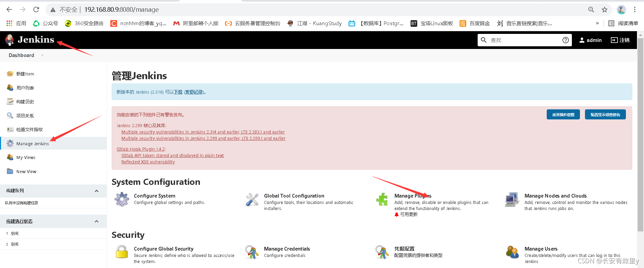Click the search help question mark icon

(x=566, y=40)
